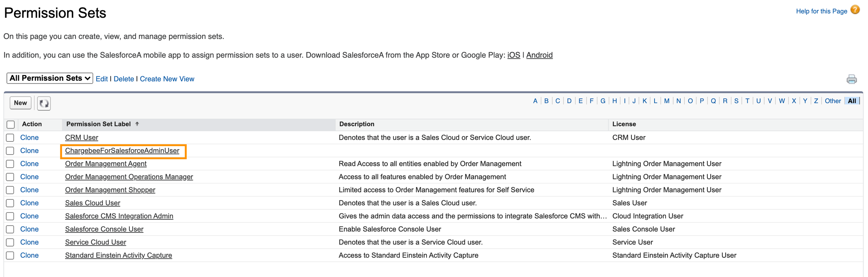Open the All Permission Sets view dropdown
This screenshot has height=277, width=868.
49,78
